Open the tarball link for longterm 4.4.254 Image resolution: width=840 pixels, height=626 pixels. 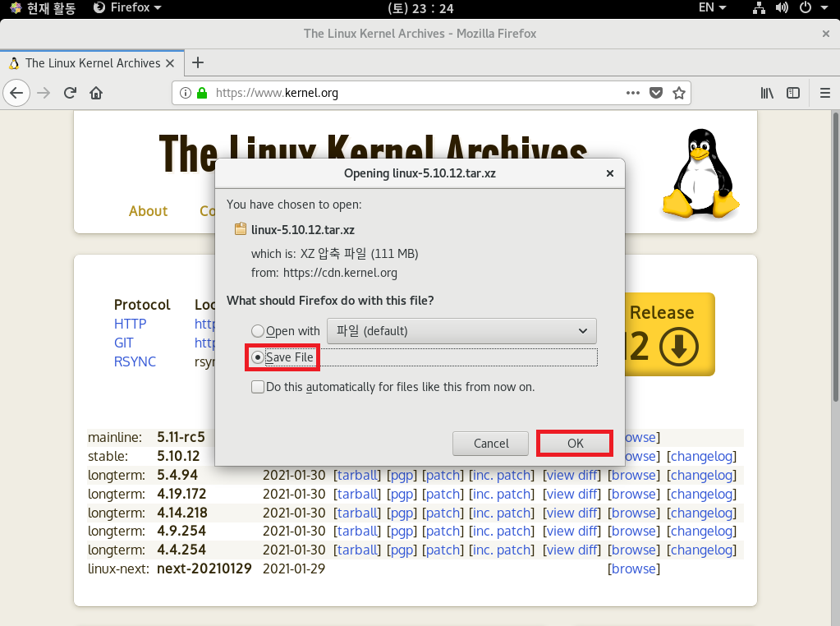click(357, 550)
